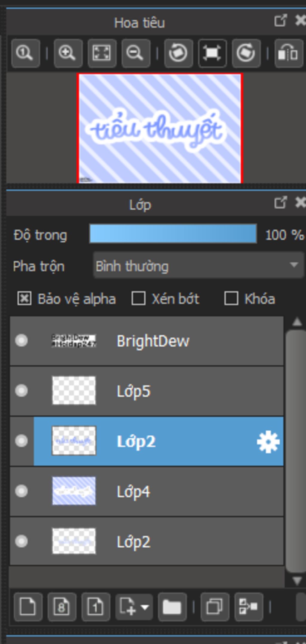Zoom out using the navigator magnifier
This screenshot has height=644, width=306.
coord(136,53)
